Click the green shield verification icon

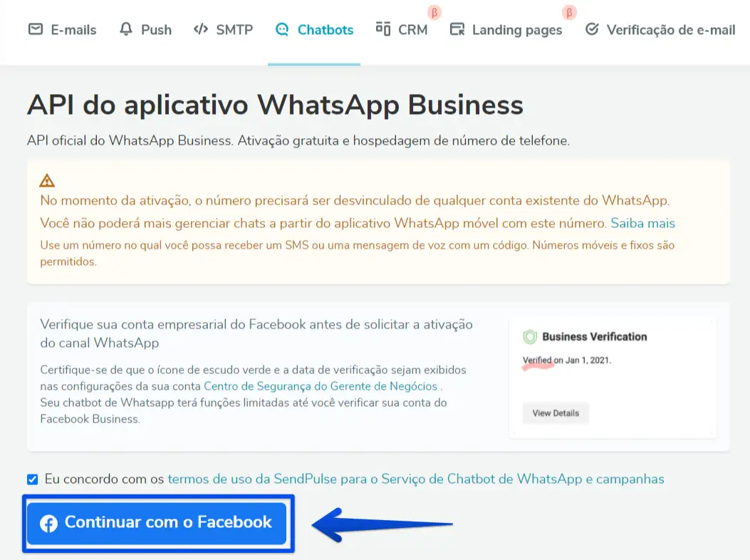click(530, 337)
